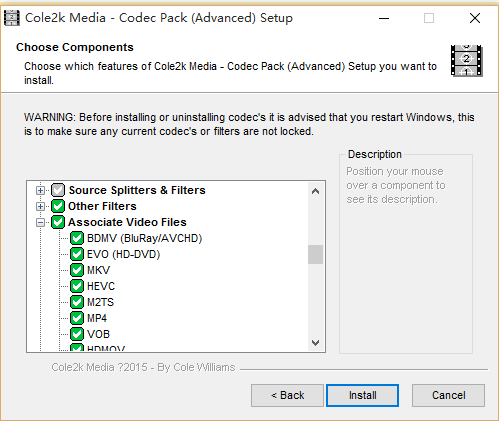Select the BDMV (BluRay/AVCHD) row text
Viewport: 499px width, 421px height.
(145, 238)
